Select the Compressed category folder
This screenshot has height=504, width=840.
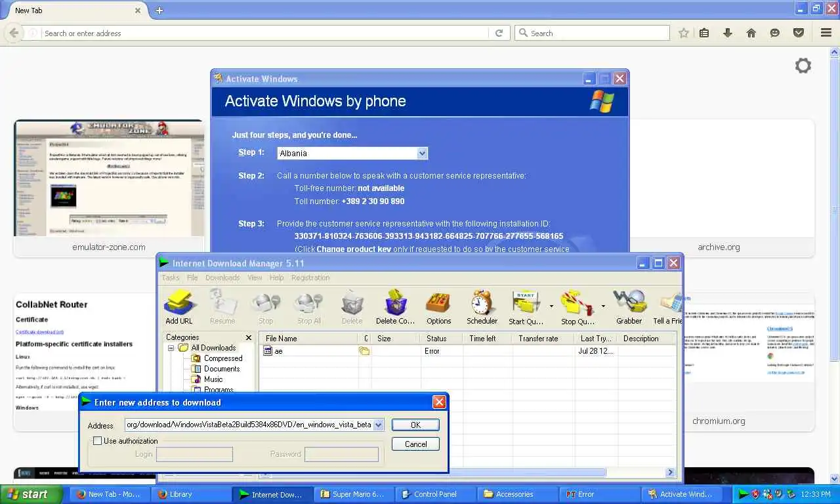(223, 358)
